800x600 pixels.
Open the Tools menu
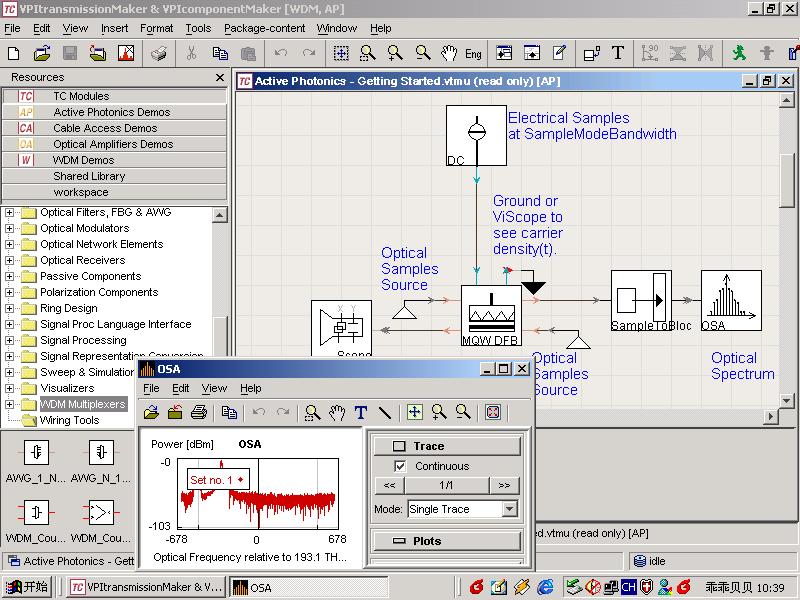(198, 29)
